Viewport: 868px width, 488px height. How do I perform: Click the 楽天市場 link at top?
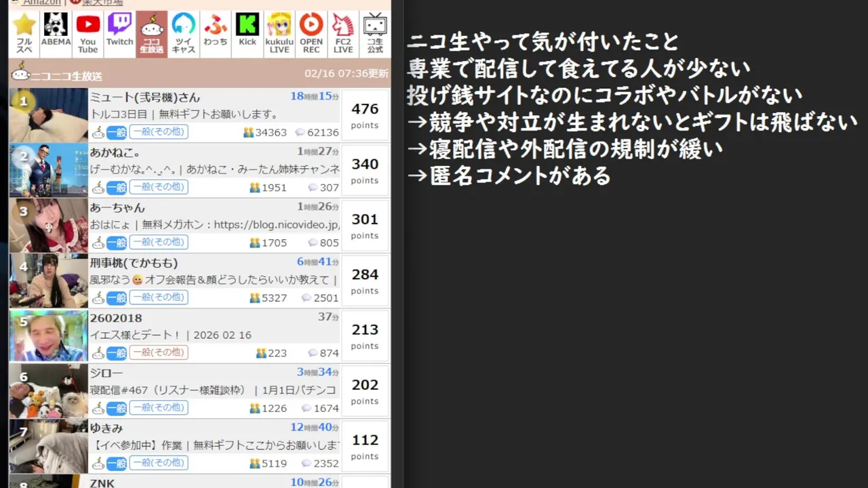click(x=102, y=3)
